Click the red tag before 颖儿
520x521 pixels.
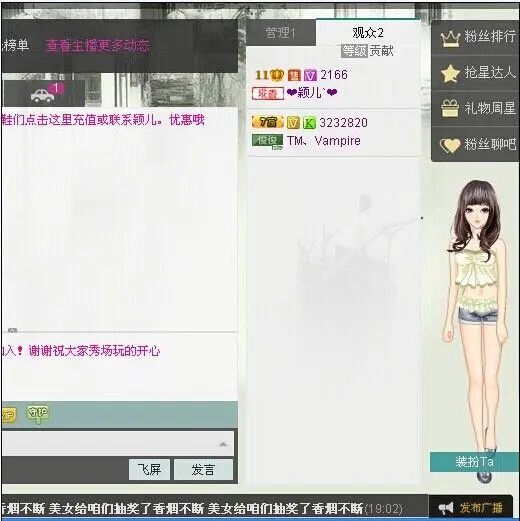[x=268, y=94]
